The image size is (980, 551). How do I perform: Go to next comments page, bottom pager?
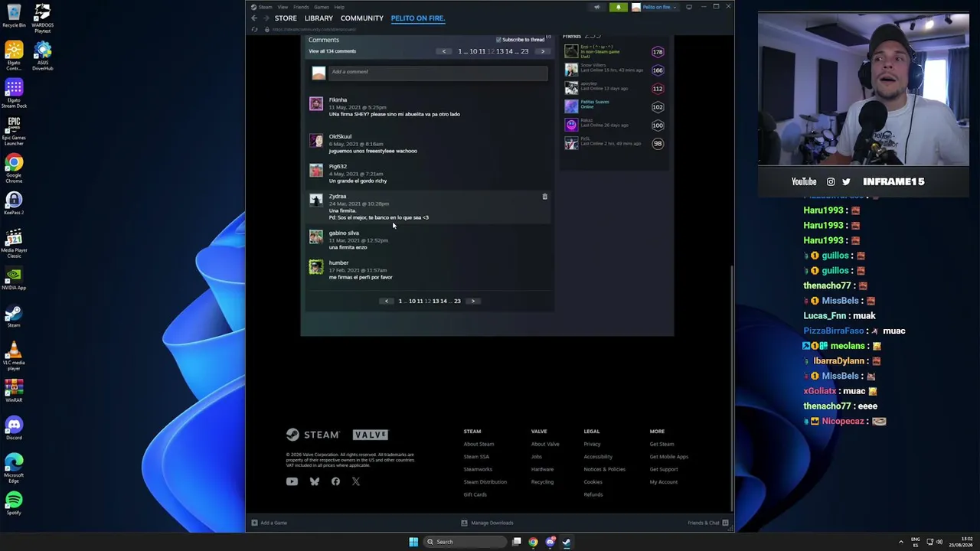(473, 301)
